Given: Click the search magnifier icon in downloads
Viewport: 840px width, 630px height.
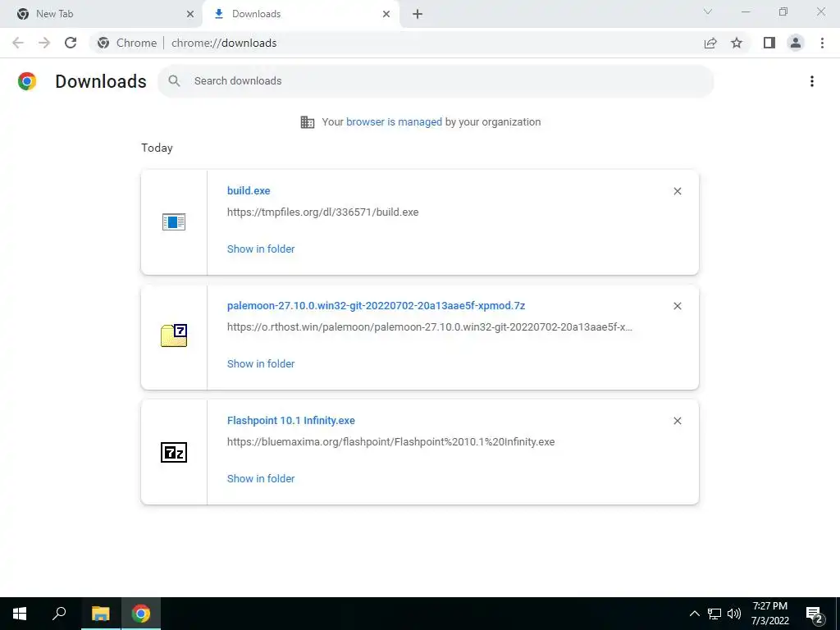Looking at the screenshot, I should click(x=174, y=81).
